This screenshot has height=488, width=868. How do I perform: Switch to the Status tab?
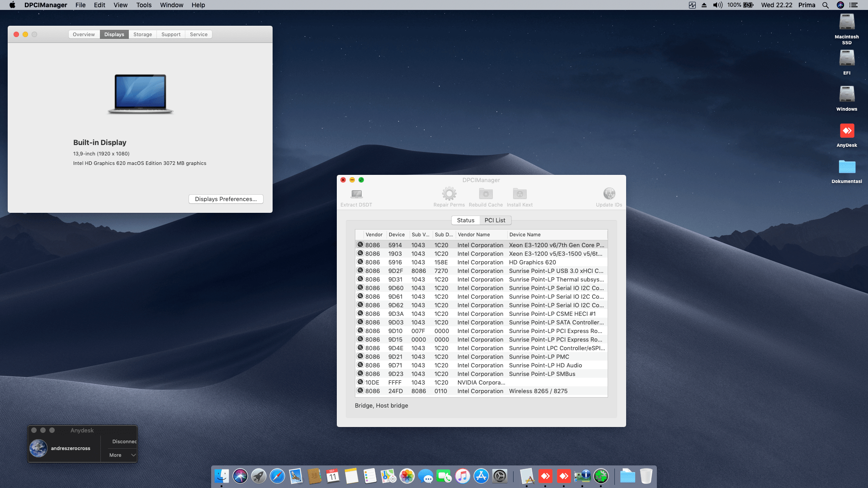465,221
